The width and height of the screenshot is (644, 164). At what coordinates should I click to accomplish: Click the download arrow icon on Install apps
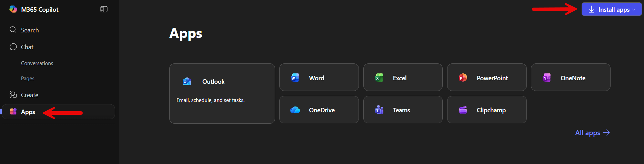coord(591,9)
